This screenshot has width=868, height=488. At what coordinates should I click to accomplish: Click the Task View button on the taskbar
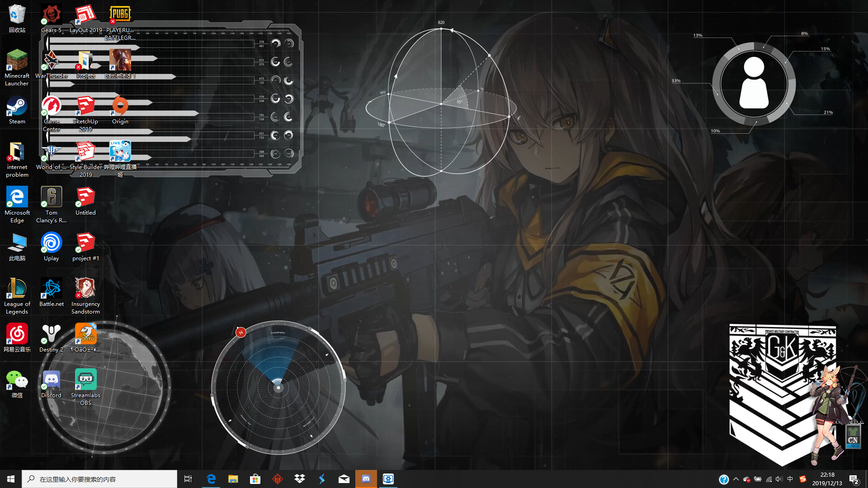188,479
